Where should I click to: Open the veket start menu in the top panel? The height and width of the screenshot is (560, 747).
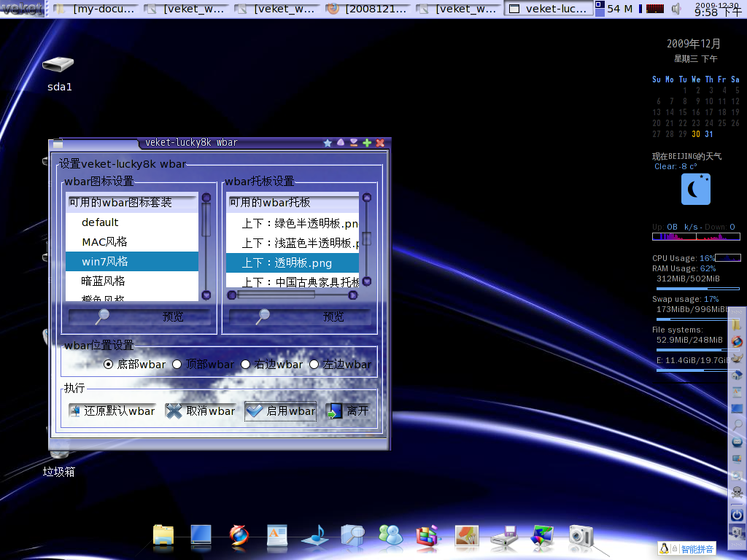[22, 9]
